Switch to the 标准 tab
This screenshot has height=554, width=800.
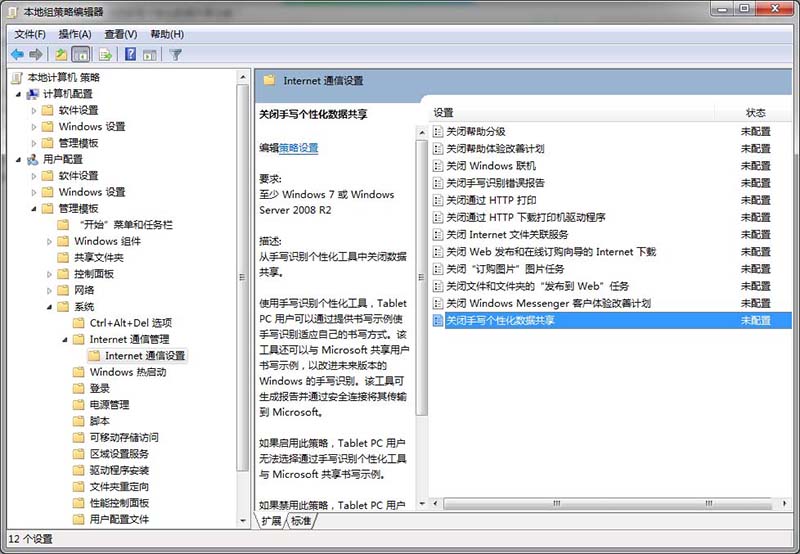301,521
